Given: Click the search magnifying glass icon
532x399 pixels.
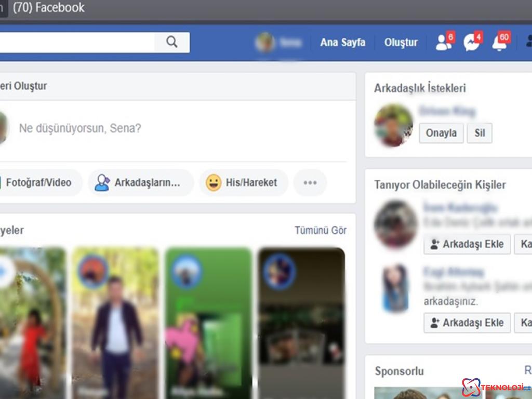Looking at the screenshot, I should coord(171,42).
